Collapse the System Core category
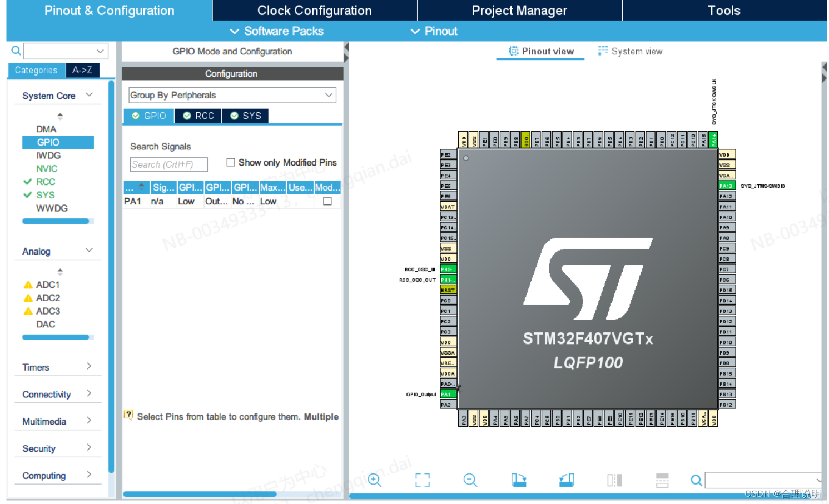 tap(89, 95)
